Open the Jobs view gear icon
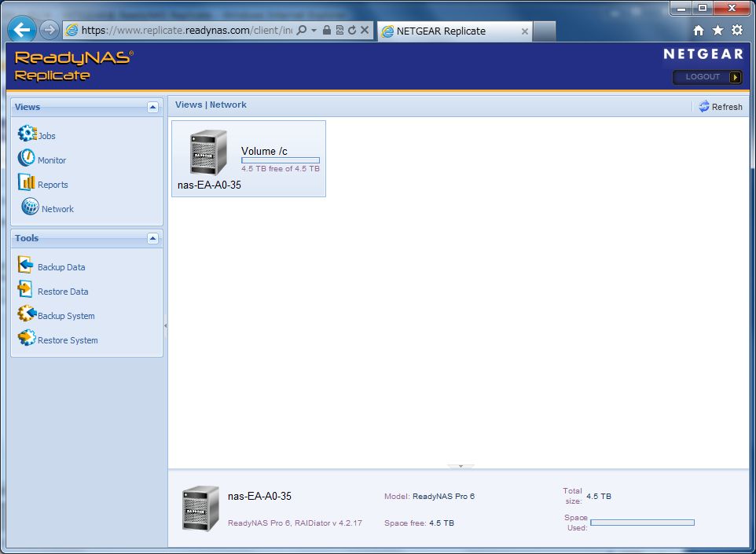 (x=27, y=134)
